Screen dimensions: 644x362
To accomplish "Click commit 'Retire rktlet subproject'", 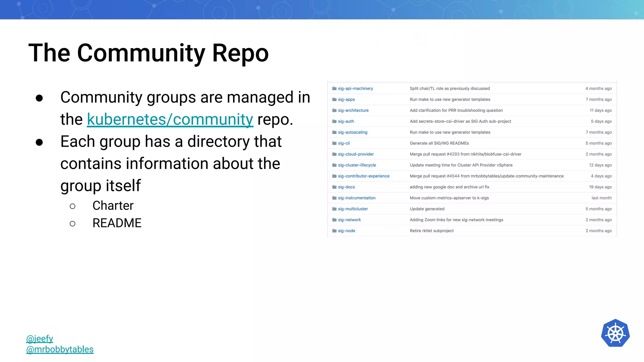I will point(431,231).
